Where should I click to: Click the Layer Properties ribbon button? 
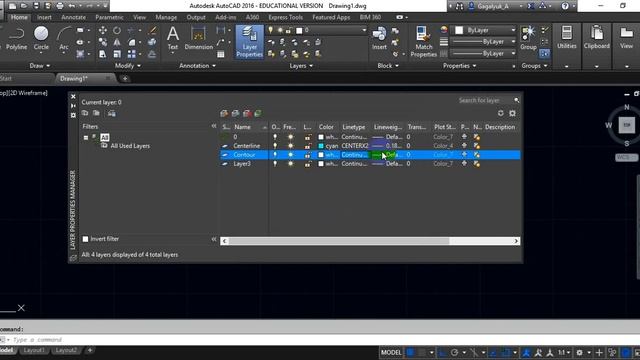pyautogui.click(x=249, y=41)
